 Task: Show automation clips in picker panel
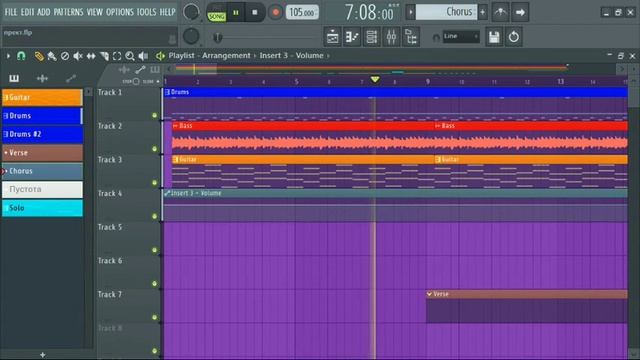tap(71, 78)
